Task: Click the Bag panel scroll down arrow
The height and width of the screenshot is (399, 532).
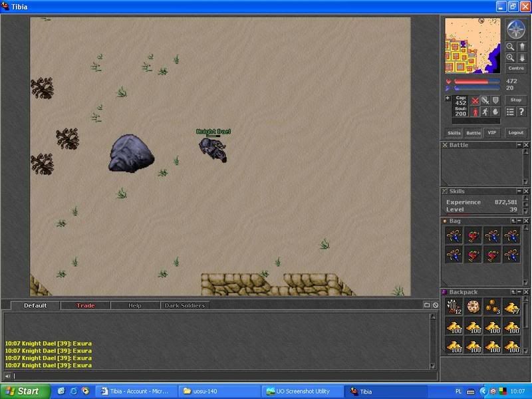Action: (x=526, y=282)
